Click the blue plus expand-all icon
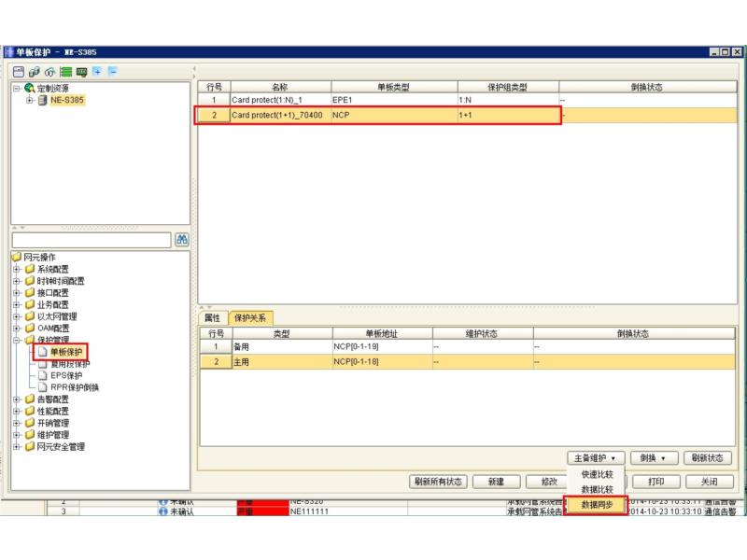747x560 pixels. coord(97,71)
